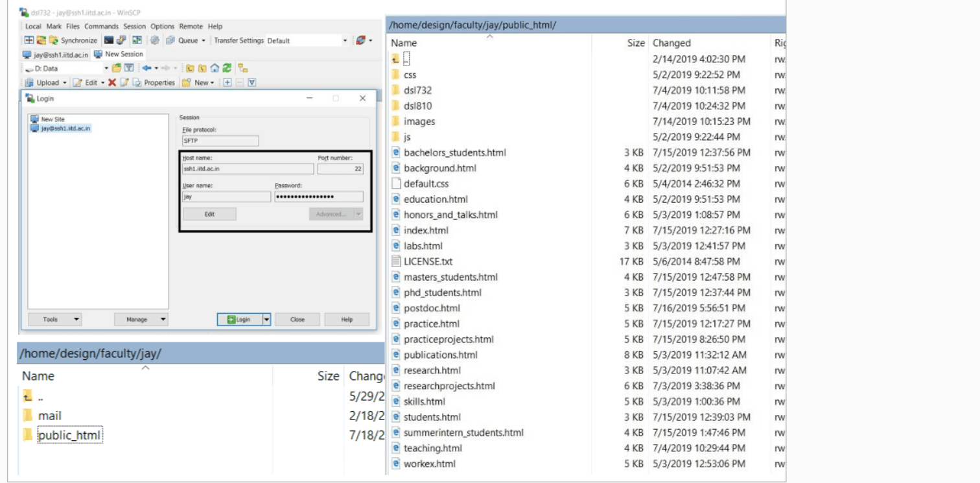The height and width of the screenshot is (483, 980).
Task: Open the Queue dropdown arrow
Action: 203,41
